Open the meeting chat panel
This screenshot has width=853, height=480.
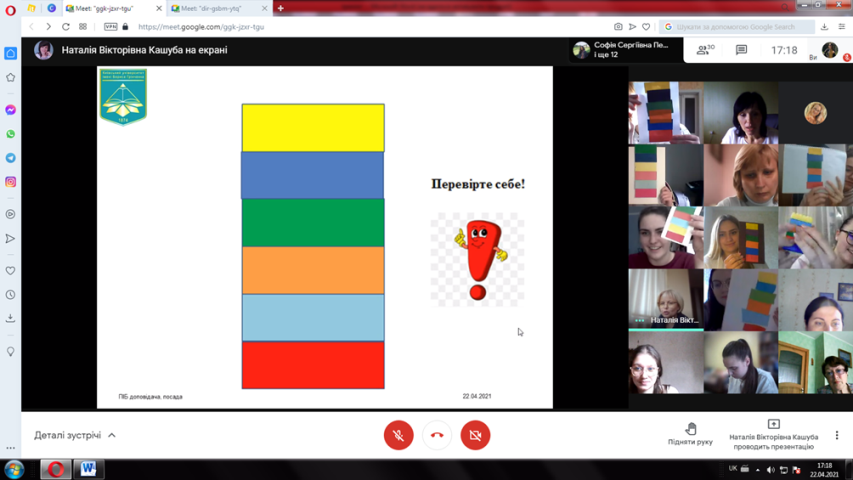[741, 50]
